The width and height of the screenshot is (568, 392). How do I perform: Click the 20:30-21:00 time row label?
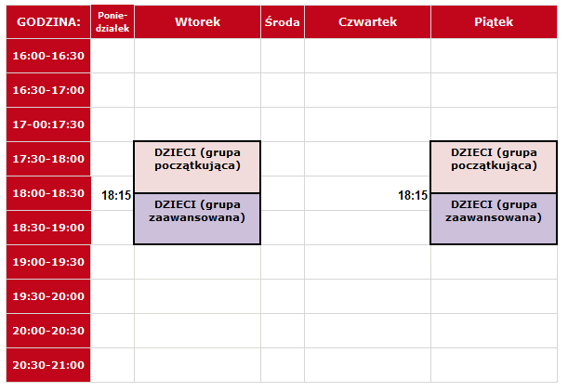[48, 365]
